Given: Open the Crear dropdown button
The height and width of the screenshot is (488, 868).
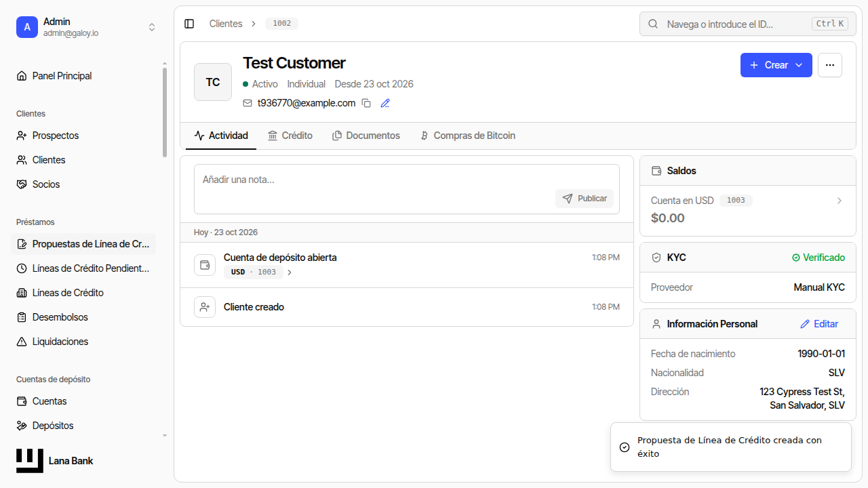Looking at the screenshot, I should [x=776, y=65].
